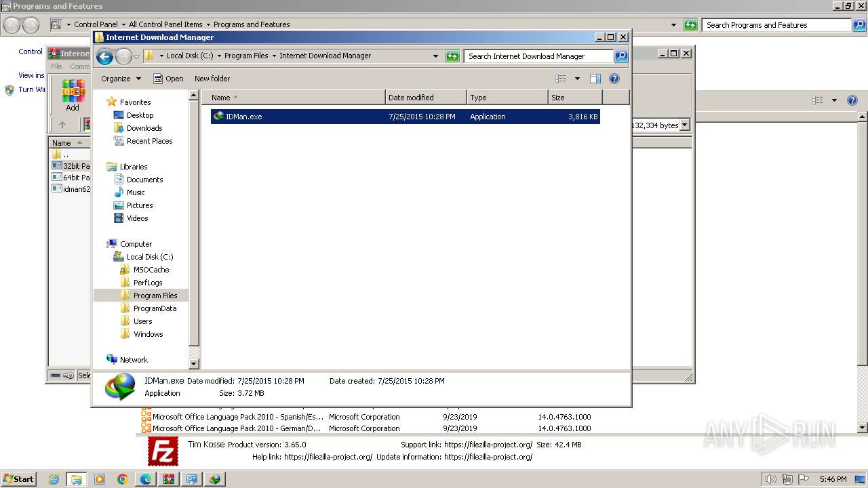868x488 pixels.
Task: Click the Programs and Features view options icon
Action: 818,100
